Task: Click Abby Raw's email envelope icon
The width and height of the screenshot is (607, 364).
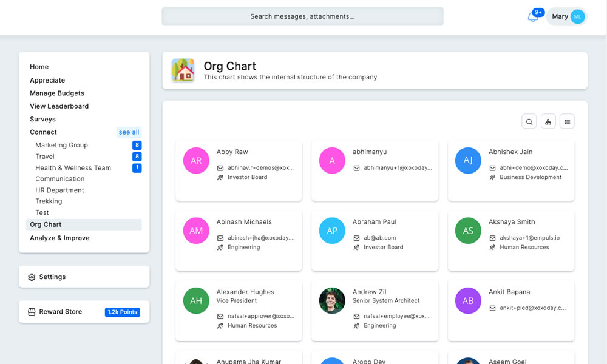Action: coord(220,168)
